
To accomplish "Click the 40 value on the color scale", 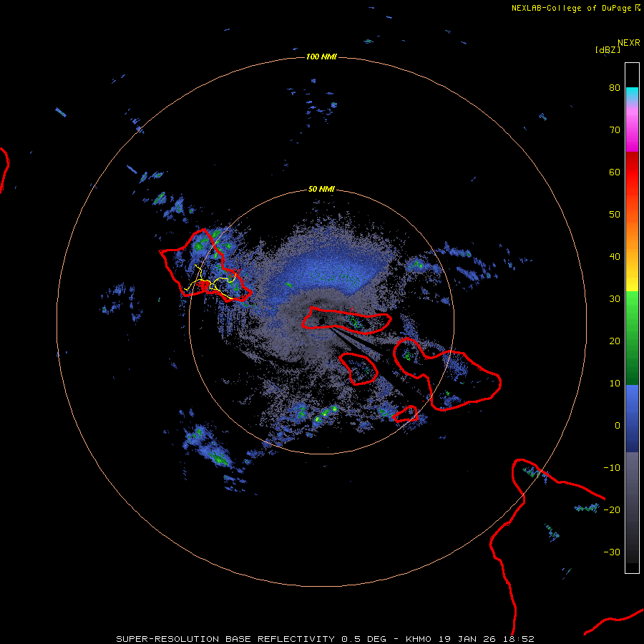I will coord(615,257).
